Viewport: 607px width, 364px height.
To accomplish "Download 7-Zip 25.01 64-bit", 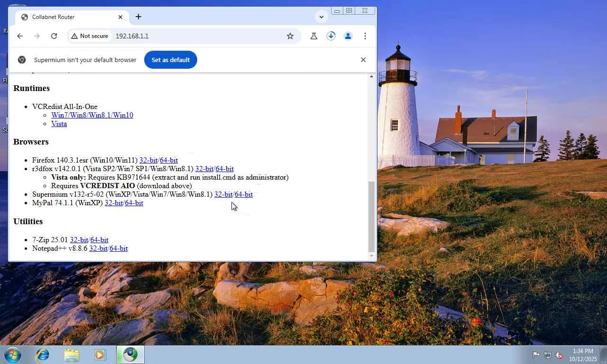I will tap(100, 240).
